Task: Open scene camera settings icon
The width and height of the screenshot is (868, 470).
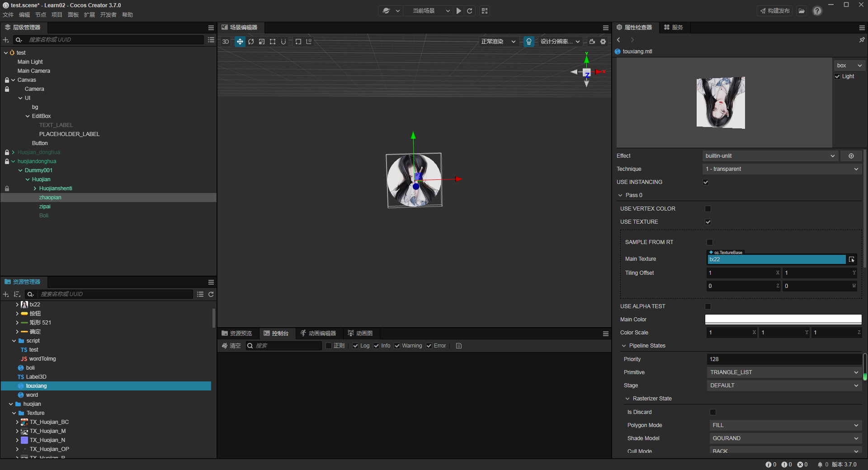Action: pyautogui.click(x=592, y=42)
